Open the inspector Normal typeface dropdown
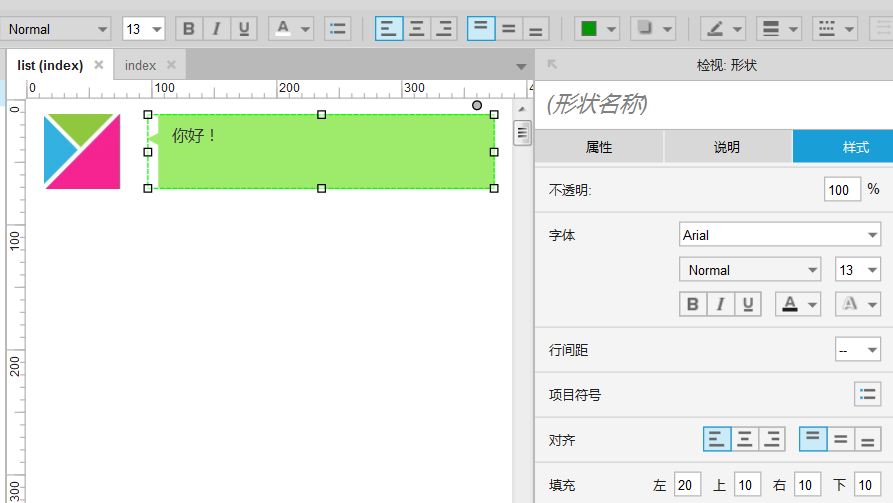The width and height of the screenshot is (893, 503). click(749, 269)
